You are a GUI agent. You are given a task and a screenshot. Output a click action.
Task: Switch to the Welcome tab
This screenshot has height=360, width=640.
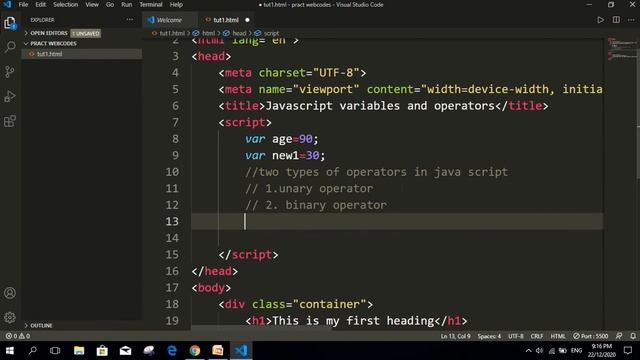point(169,20)
